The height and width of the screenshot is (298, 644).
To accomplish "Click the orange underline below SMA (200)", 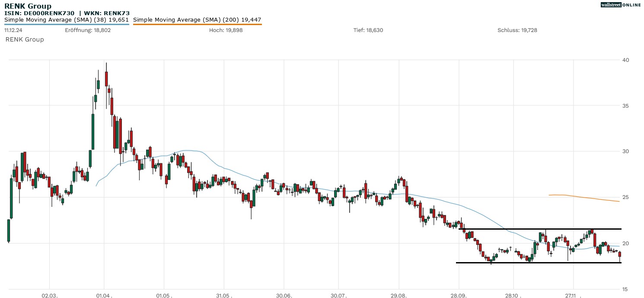I will click(197, 24).
